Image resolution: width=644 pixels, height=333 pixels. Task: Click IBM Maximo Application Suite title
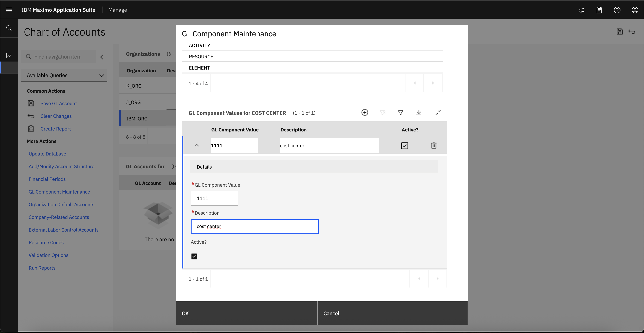(x=58, y=10)
